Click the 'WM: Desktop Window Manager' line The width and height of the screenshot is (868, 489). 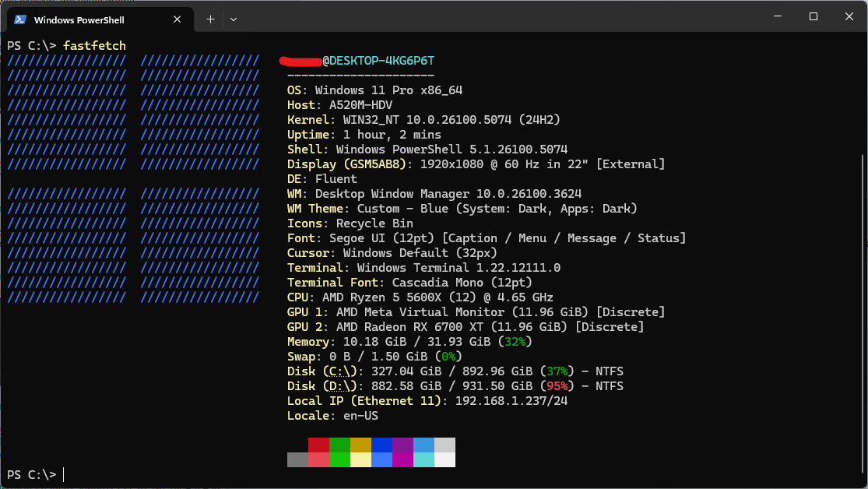point(434,194)
